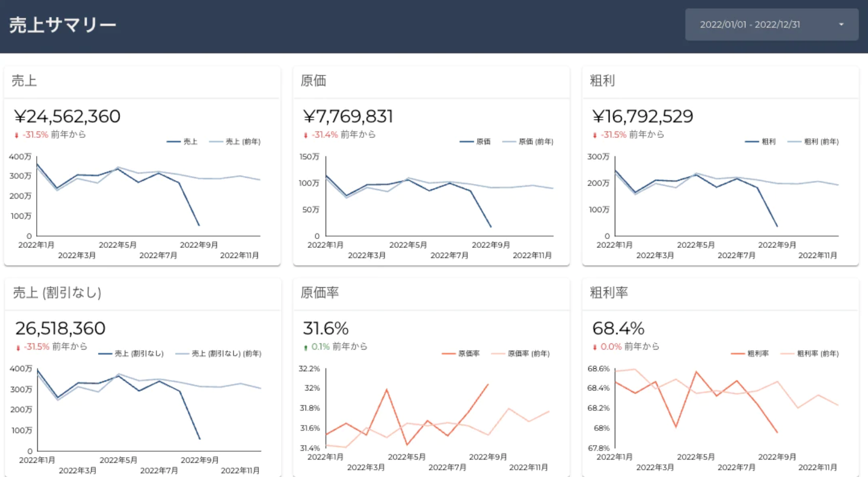The width and height of the screenshot is (868, 477).
Task: Click the 0.0% 前年から text in 粗利率 card
Action: pos(630,346)
